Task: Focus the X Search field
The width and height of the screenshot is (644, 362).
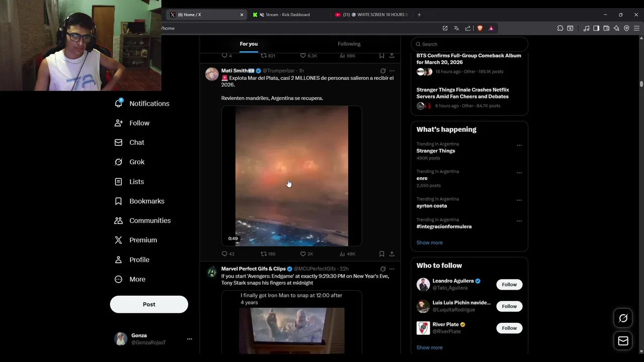Action: [469, 44]
